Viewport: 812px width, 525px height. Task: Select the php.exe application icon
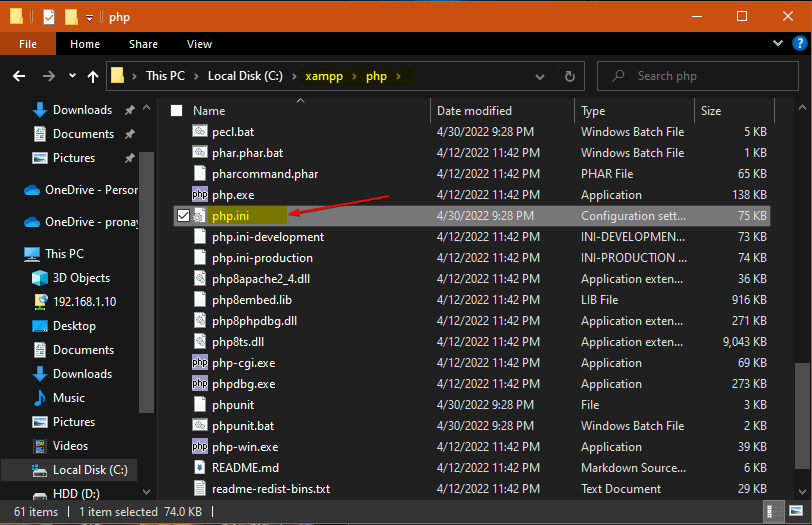(x=200, y=195)
